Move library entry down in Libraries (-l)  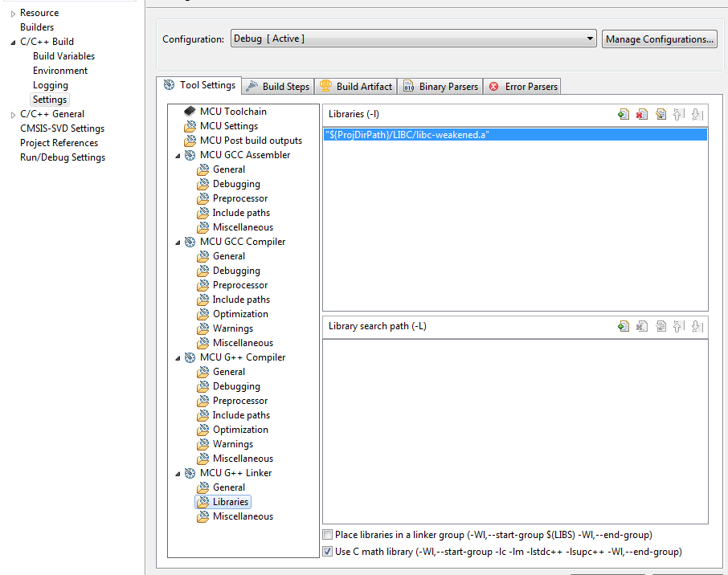click(697, 114)
